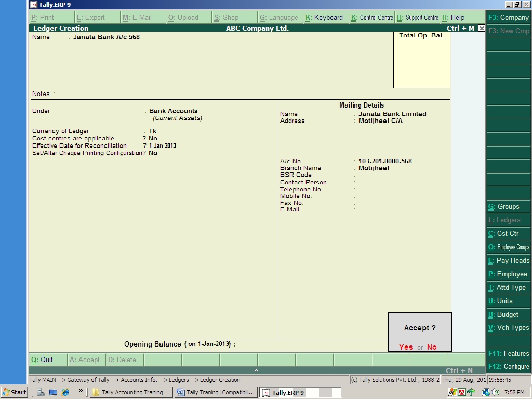Image resolution: width=532 pixels, height=399 pixels.
Task: Select F11 Features in the sidebar
Action: [508, 353]
